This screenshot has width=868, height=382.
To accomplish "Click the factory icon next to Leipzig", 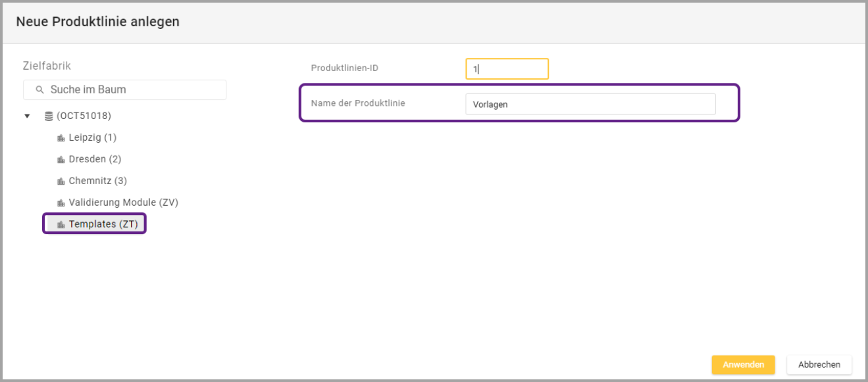I will pyautogui.click(x=61, y=138).
